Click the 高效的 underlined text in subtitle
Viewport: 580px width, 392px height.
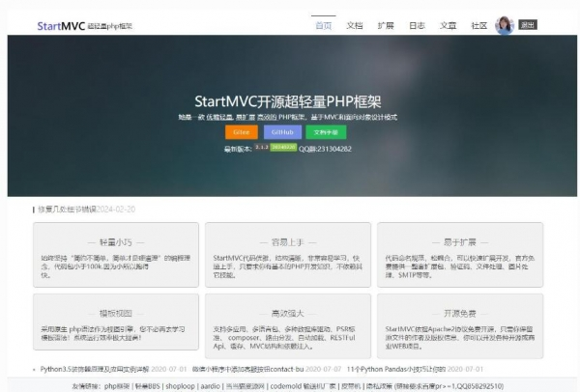click(267, 117)
